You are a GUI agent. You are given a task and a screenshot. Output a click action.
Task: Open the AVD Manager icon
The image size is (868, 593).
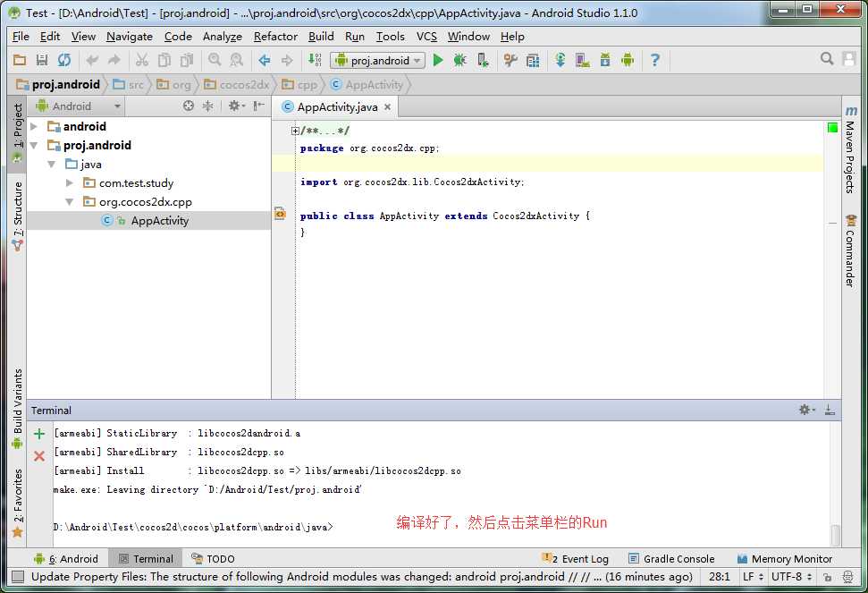pyautogui.click(x=582, y=60)
